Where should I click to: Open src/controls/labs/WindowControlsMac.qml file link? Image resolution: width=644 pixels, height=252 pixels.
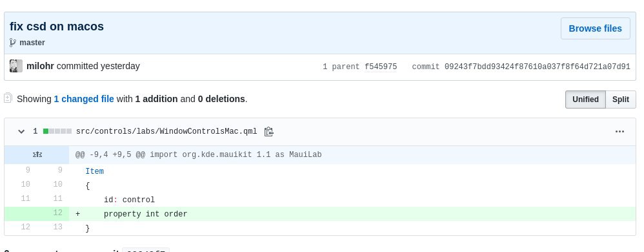(166, 132)
